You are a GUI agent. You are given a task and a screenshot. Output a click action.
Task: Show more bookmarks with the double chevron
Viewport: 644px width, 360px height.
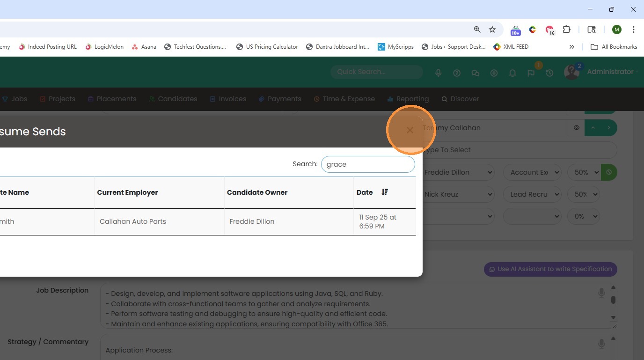tap(571, 47)
